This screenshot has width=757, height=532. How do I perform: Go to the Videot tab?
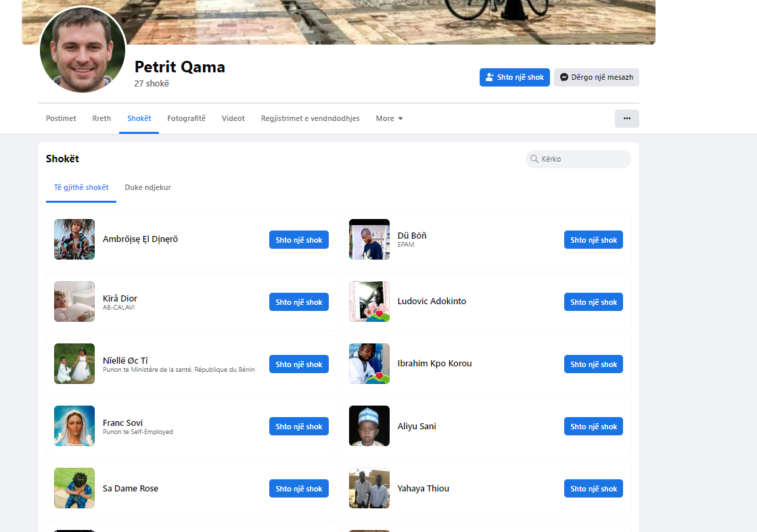point(233,118)
